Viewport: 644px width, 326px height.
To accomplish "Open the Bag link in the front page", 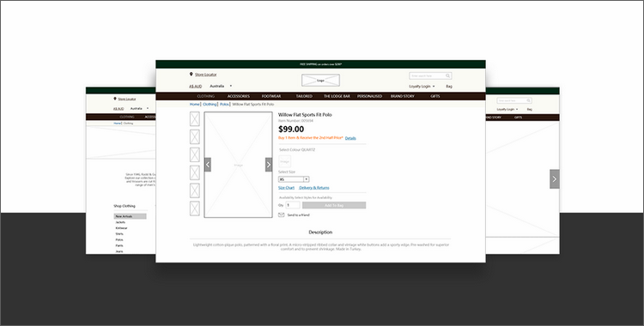I will click(449, 87).
